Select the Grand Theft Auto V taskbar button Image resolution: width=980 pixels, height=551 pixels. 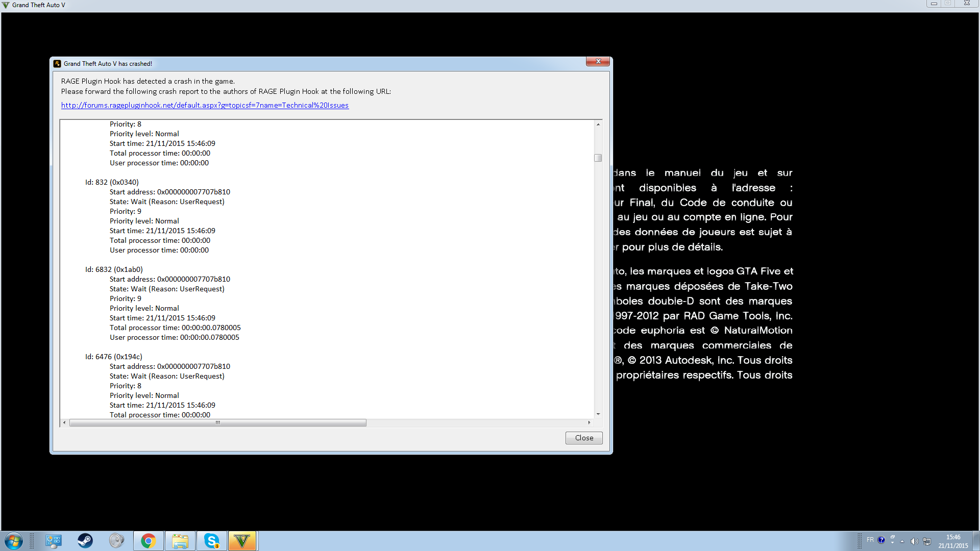(x=242, y=541)
